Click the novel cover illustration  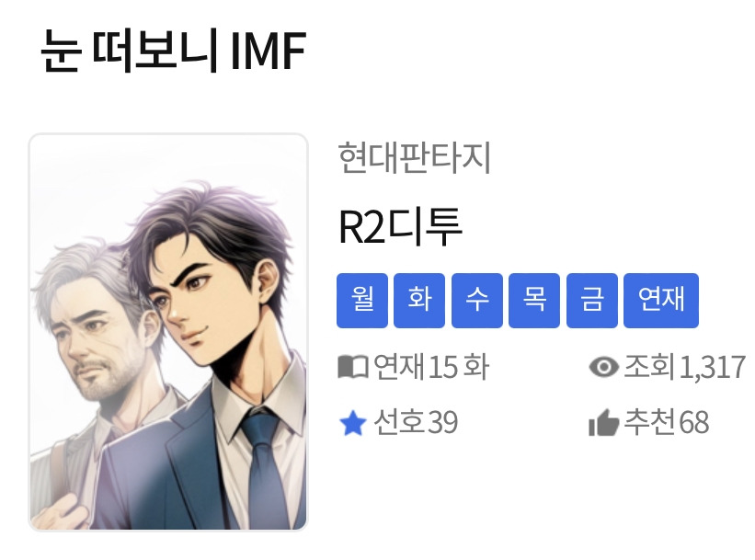tap(168, 333)
